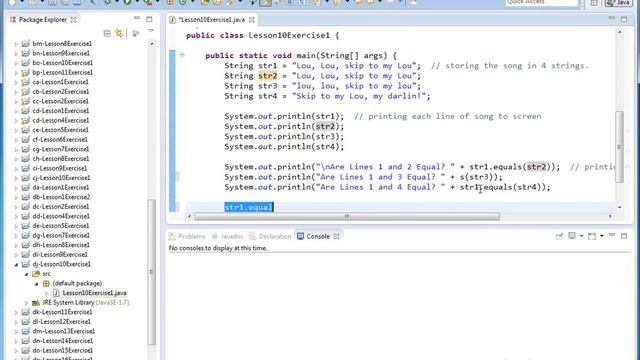Expand Lesson10Exercise1.java in the tree
This screenshot has height=360, width=640.
point(47,293)
